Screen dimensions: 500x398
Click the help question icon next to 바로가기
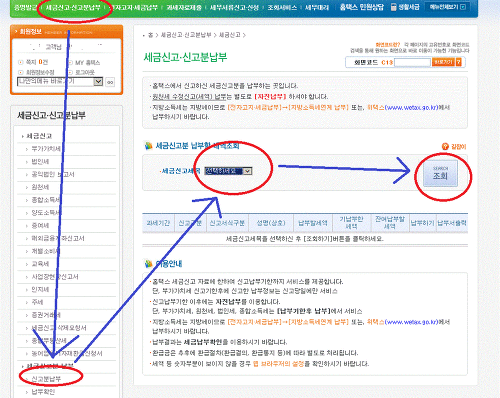click(459, 62)
